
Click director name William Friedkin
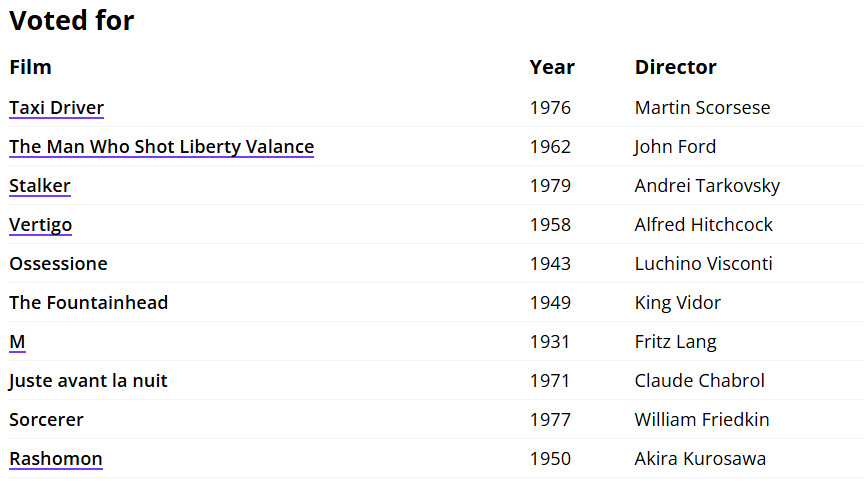click(702, 420)
